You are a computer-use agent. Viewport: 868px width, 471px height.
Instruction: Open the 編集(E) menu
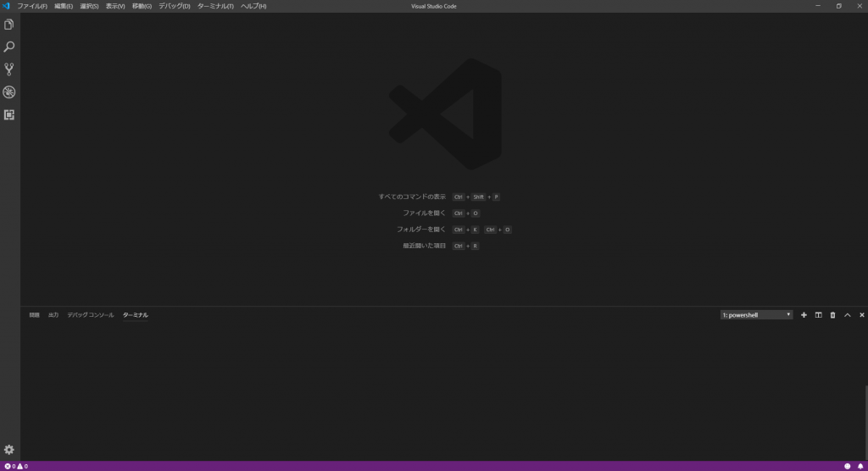click(64, 6)
